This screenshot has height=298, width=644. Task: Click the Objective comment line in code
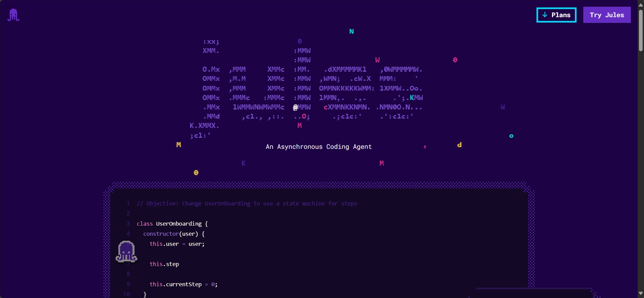click(x=247, y=203)
